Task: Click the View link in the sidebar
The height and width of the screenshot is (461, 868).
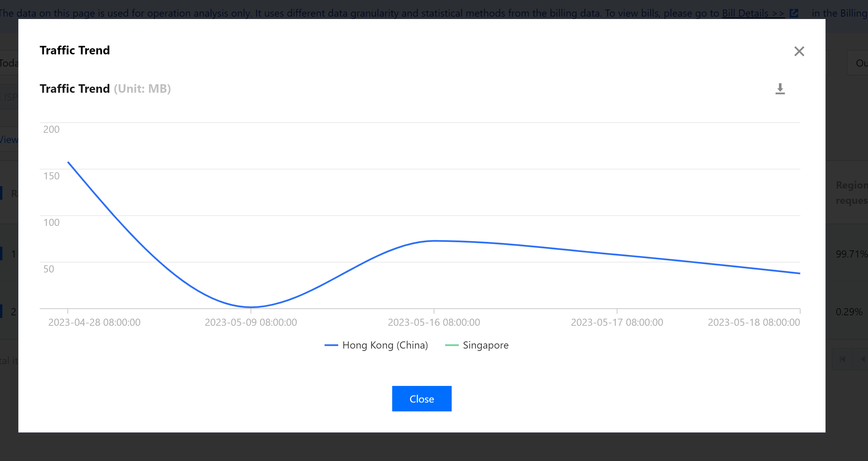Action: click(9, 140)
